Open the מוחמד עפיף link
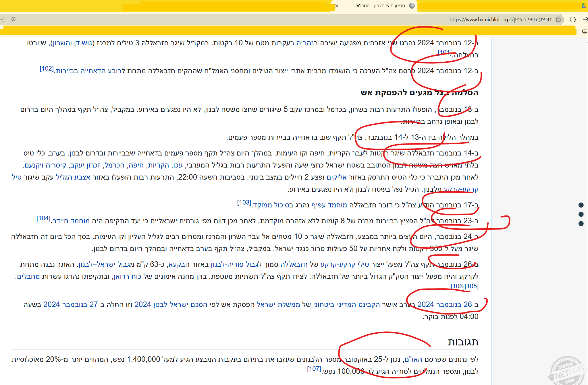This screenshot has height=385, width=588. pos(329,205)
